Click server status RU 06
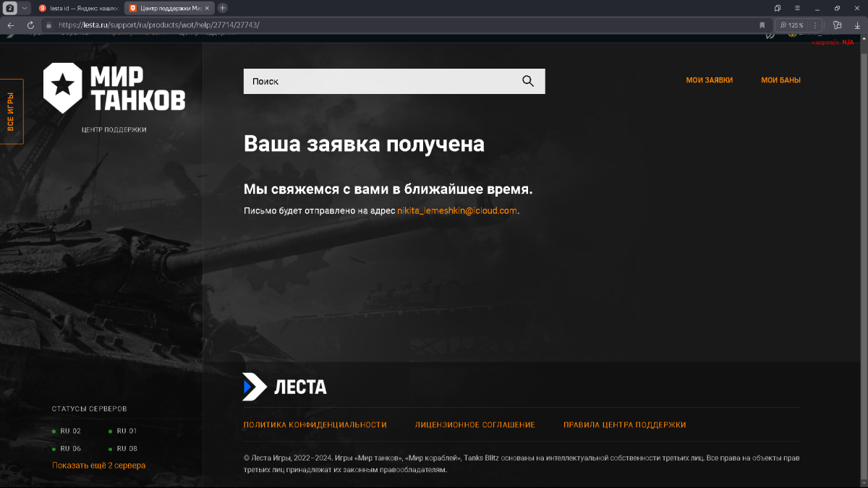Screen dimensions: 868x488 [x=67, y=449]
